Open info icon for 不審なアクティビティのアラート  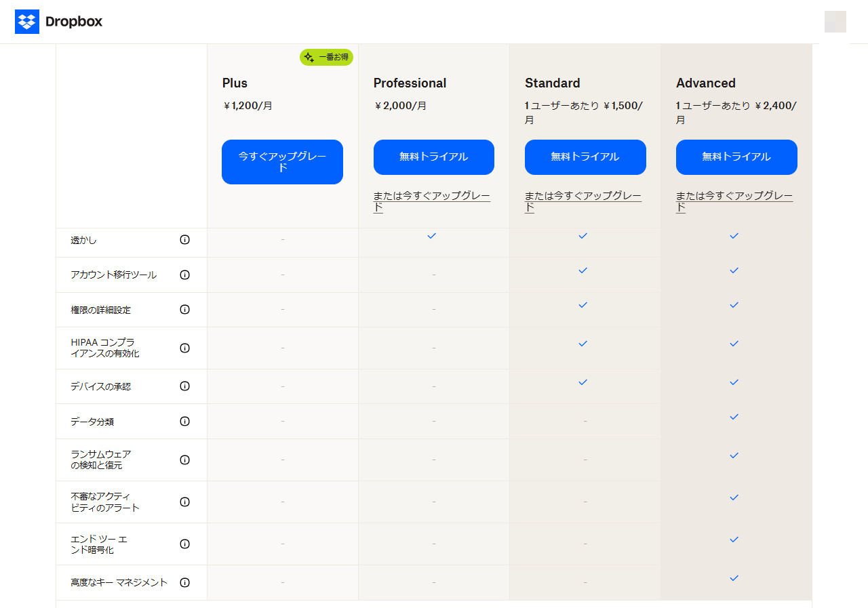[x=184, y=502]
